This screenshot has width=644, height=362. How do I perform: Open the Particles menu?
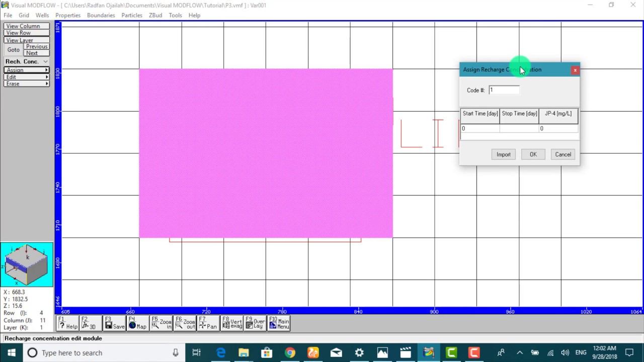[x=132, y=15]
